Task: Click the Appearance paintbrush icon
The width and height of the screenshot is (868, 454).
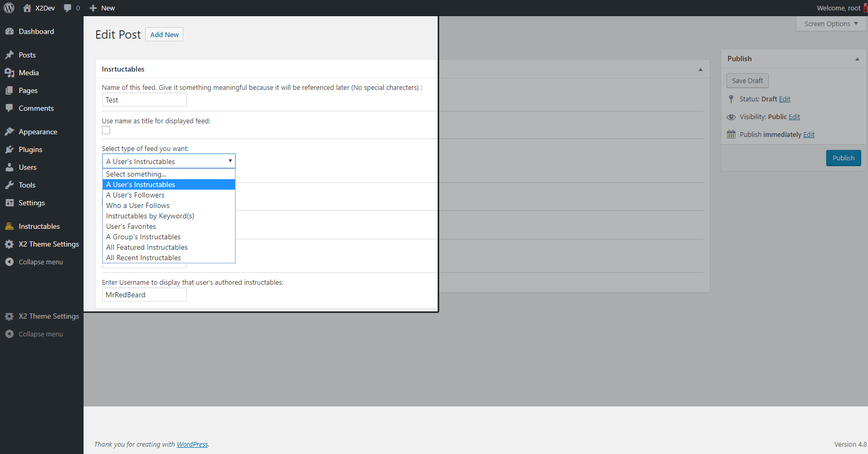Action: click(9, 132)
